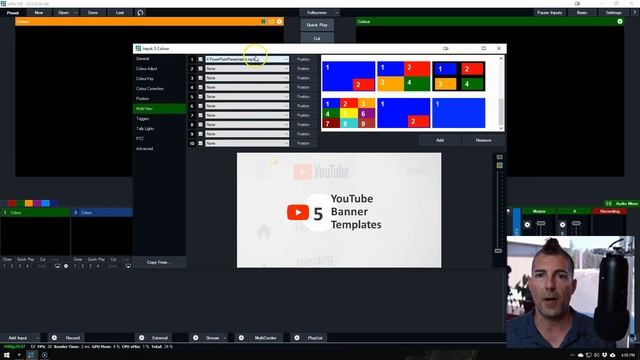Screen dimensions: 640x360
Task: Click the Remove button under layout presets
Action: (483, 140)
